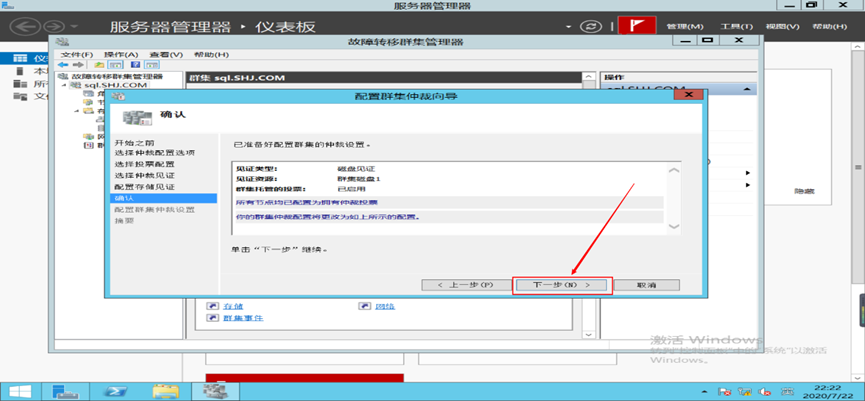Viewport: 865px width, 401px height.
Task: Collapse the sql.SHJ.COM actions section arrow
Action: (747, 89)
